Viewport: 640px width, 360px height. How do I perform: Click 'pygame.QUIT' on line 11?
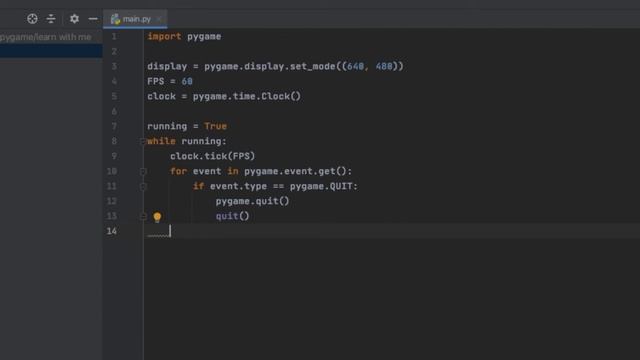[321, 186]
